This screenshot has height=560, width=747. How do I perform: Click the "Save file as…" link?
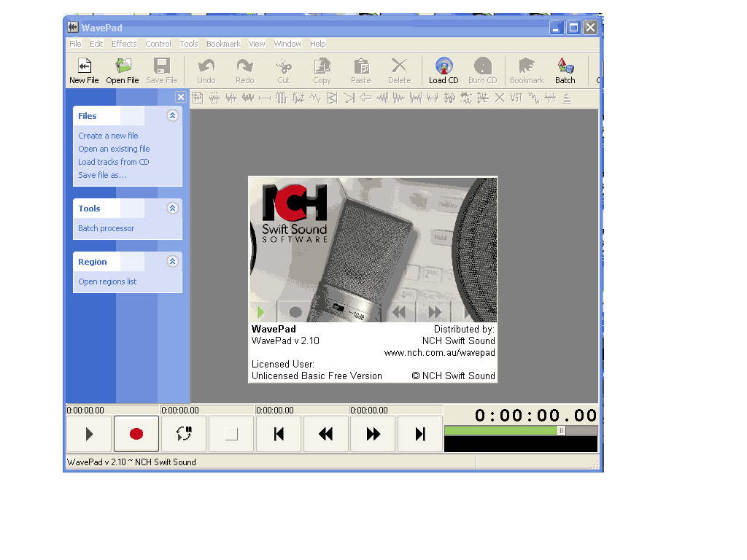point(102,175)
